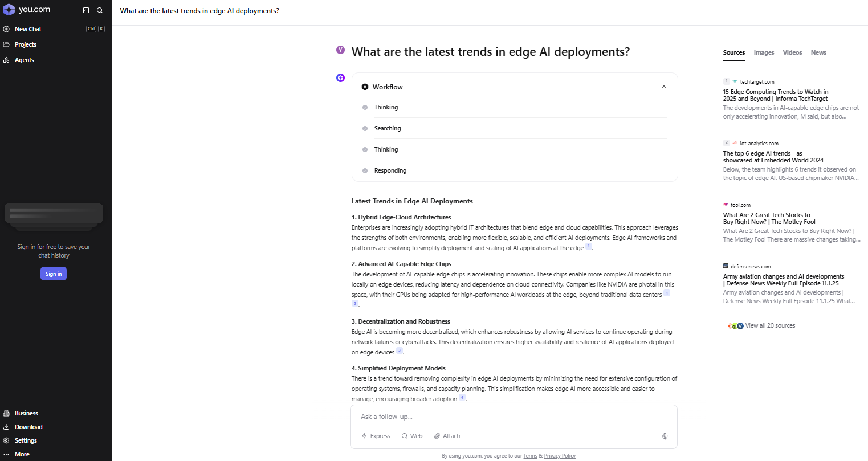Open the Express mode selector
This screenshot has width=868, height=461.
[376, 436]
